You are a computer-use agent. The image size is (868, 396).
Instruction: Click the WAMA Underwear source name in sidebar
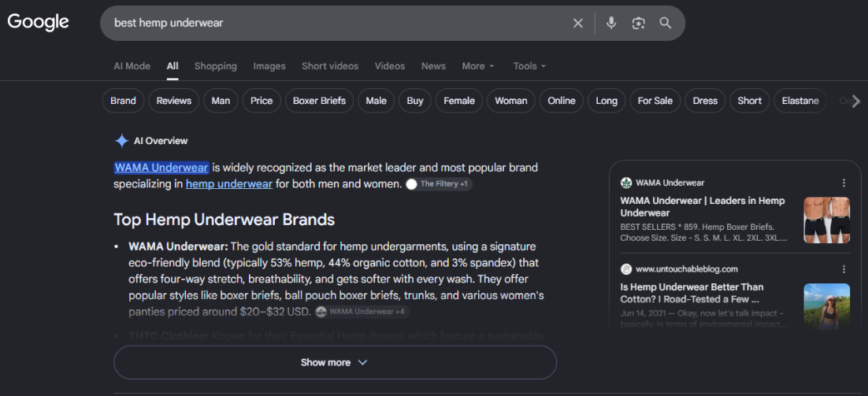click(x=670, y=183)
